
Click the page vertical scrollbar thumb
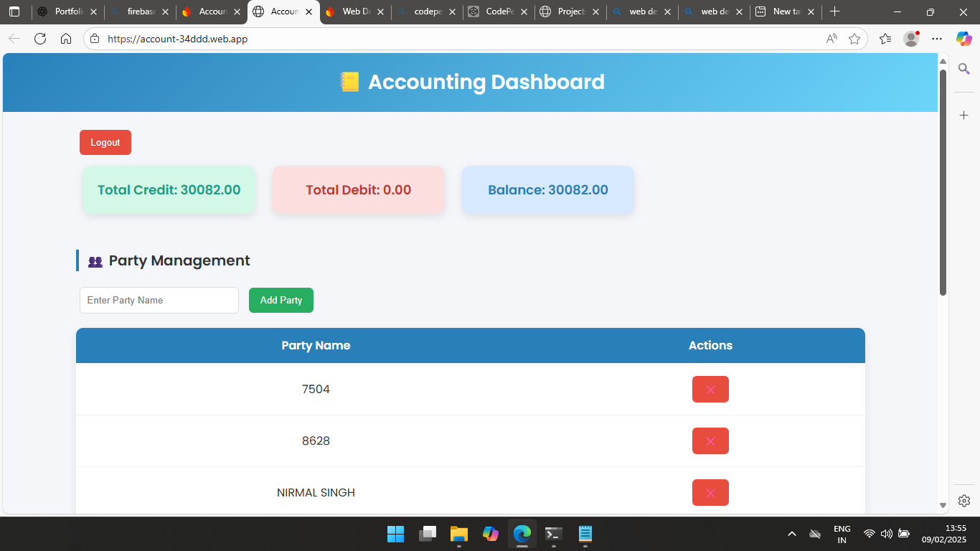point(943,182)
